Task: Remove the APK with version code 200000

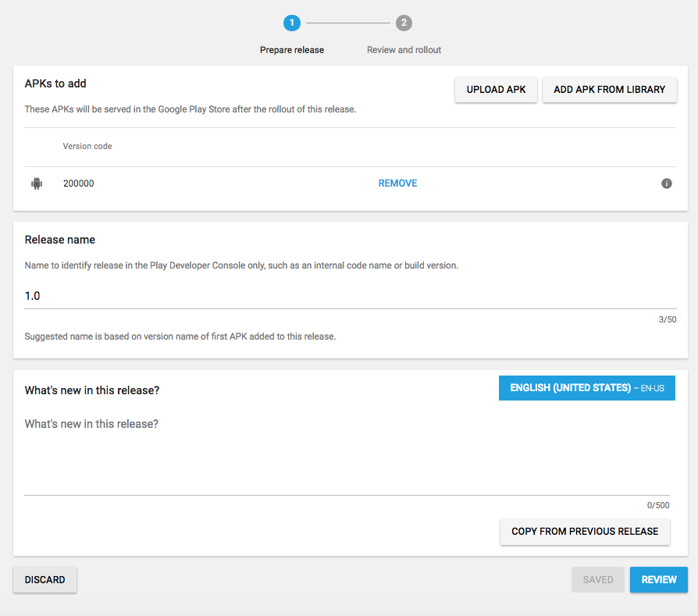Action: click(397, 183)
